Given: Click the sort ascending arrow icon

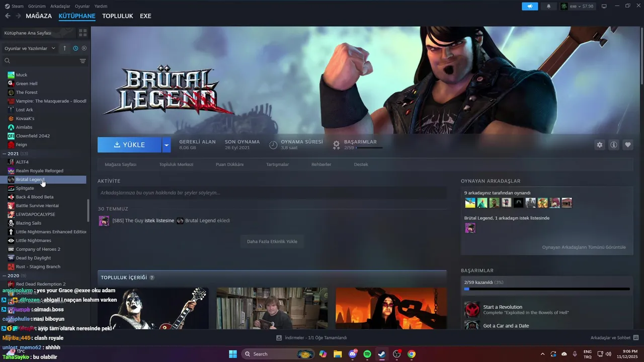Looking at the screenshot, I should tap(64, 48).
